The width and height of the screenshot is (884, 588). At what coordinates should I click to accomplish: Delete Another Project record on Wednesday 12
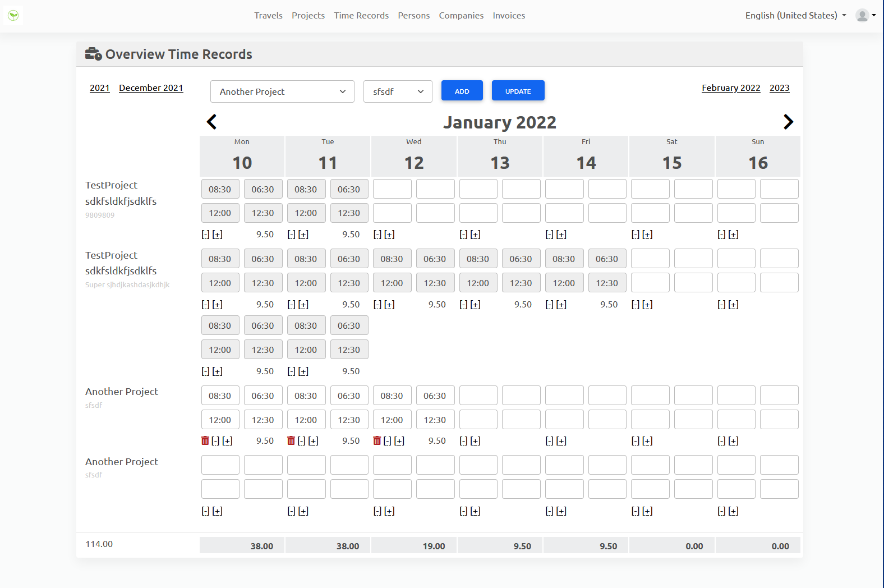(377, 441)
